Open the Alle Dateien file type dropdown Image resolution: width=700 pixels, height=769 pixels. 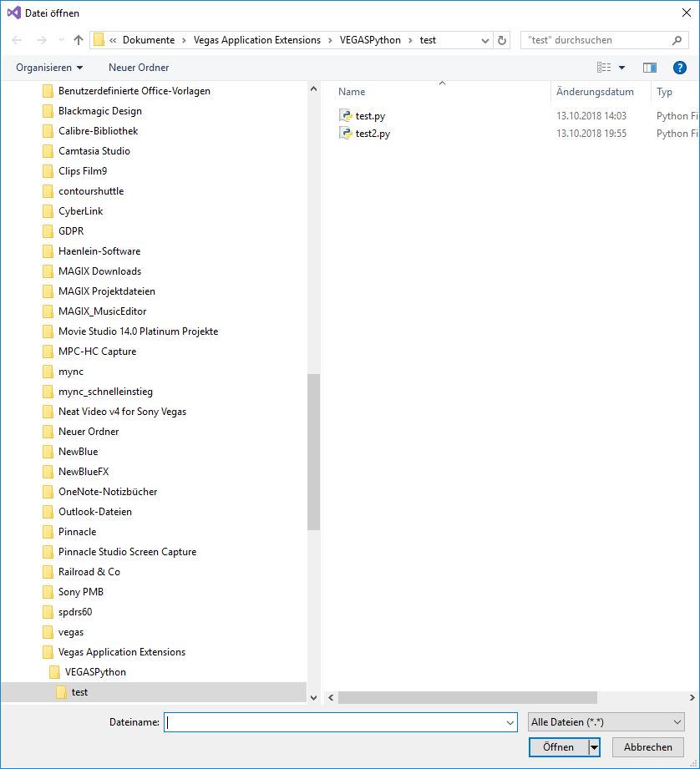point(606,722)
